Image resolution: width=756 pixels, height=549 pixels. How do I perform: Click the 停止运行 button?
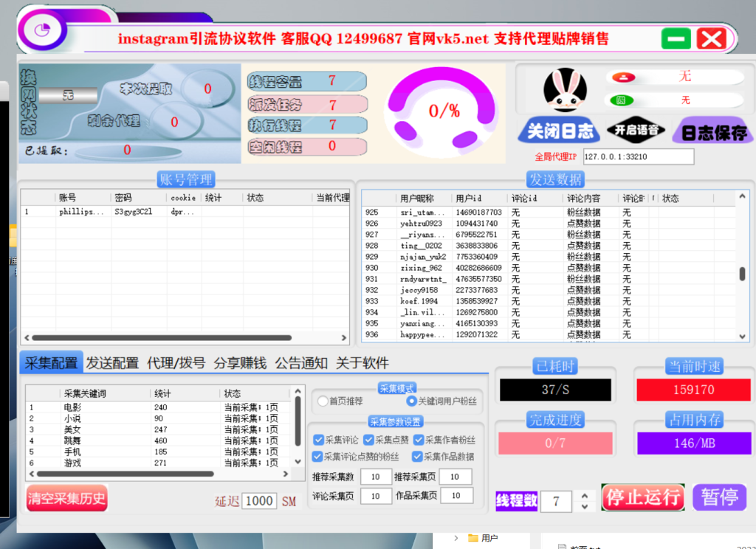pyautogui.click(x=642, y=497)
